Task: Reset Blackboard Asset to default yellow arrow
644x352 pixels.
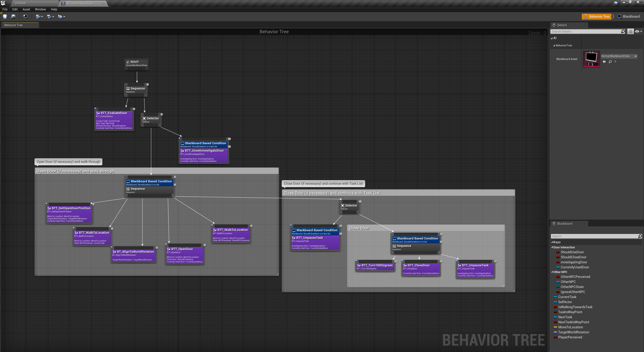Action: point(615,62)
